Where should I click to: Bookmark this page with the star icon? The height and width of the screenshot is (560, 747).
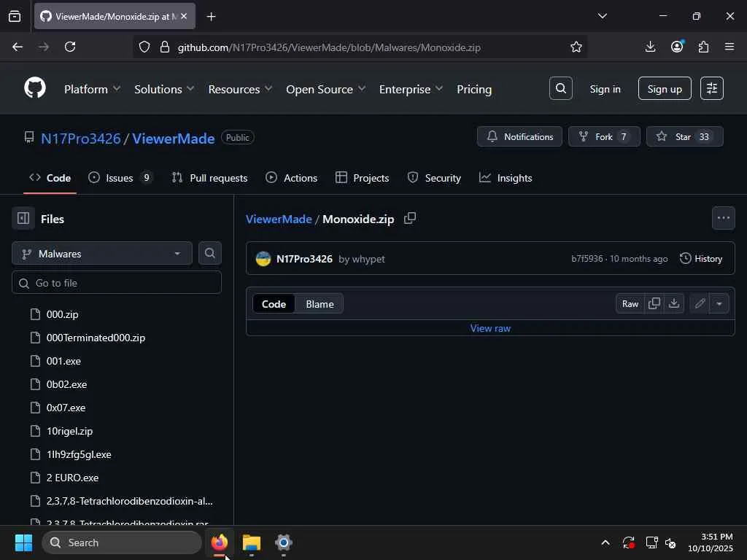[x=576, y=47]
